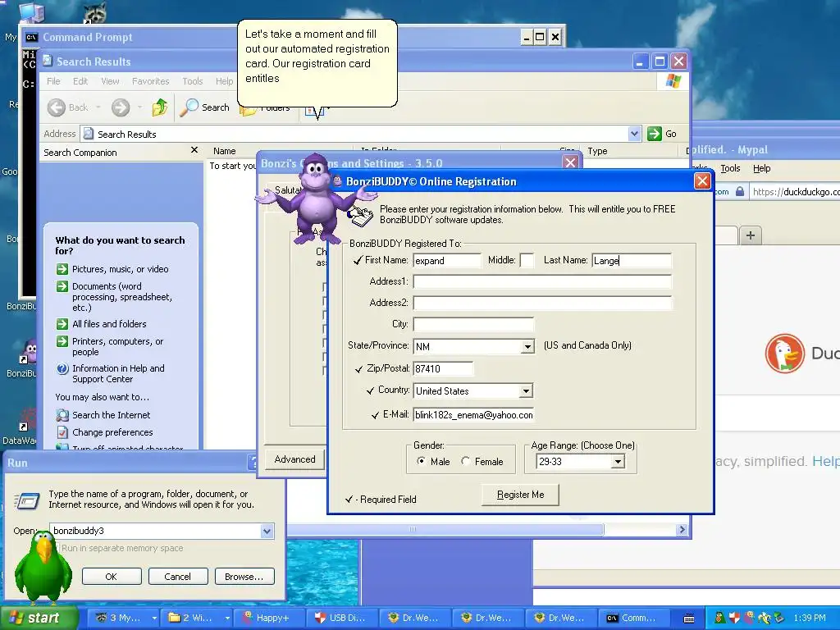Open the Age Range dropdown
The width and height of the screenshot is (840, 630).
tap(618, 461)
